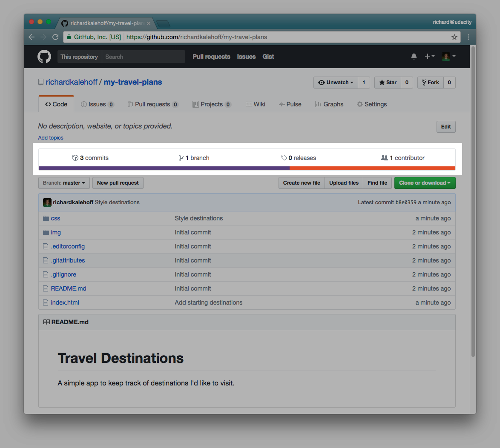Viewport: 500px width, 448px height.
Task: Click the GitHub Octocat logo
Action: (44, 56)
